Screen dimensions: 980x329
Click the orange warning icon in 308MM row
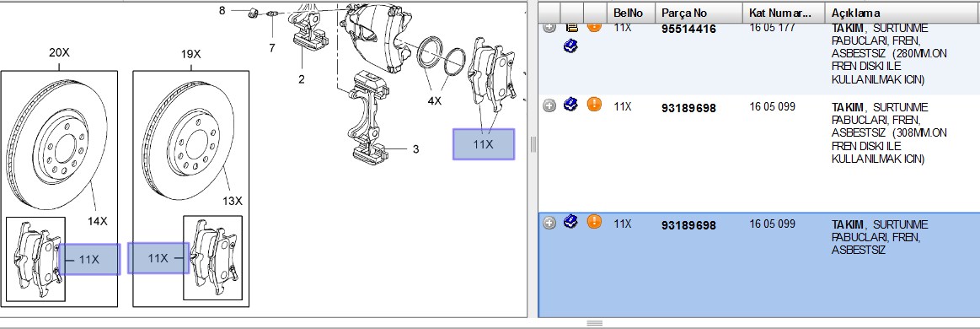click(594, 104)
